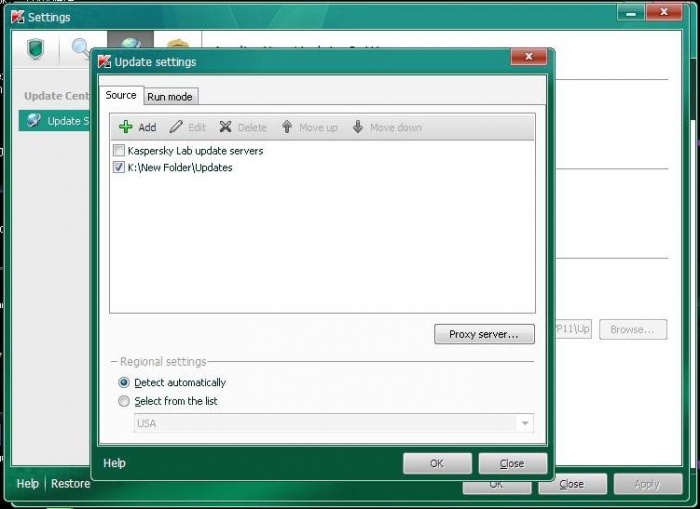Uncheck K:\New Folder\Updates source checkbox
The image size is (700, 509).
tap(119, 167)
